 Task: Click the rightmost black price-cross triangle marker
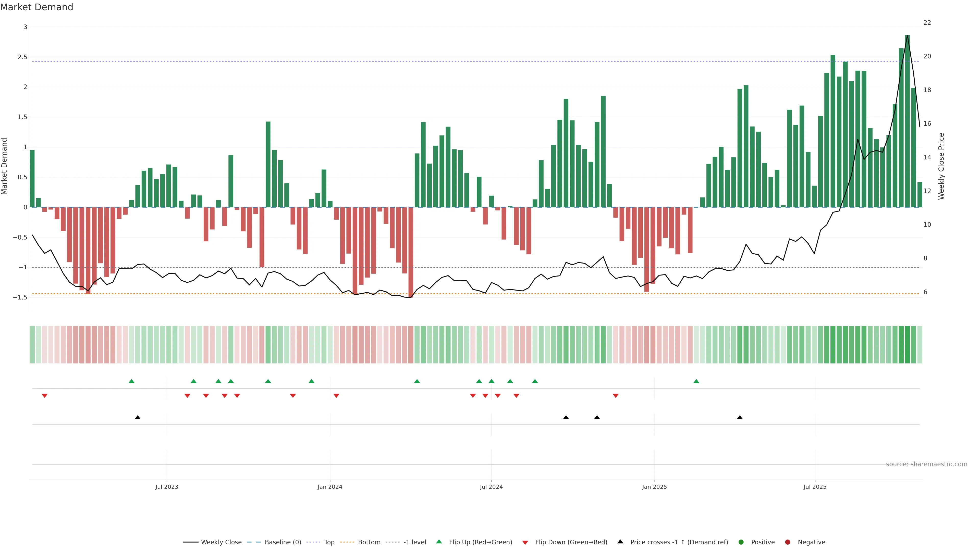(x=740, y=418)
